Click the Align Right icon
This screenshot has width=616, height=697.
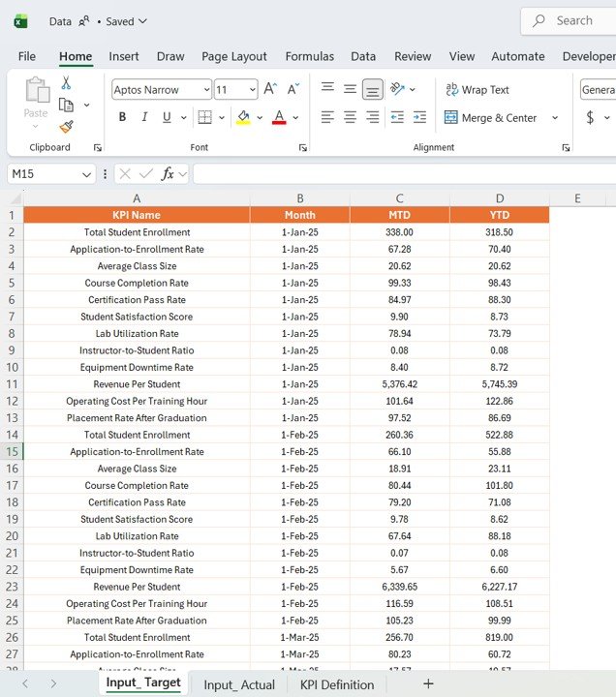coord(373,117)
